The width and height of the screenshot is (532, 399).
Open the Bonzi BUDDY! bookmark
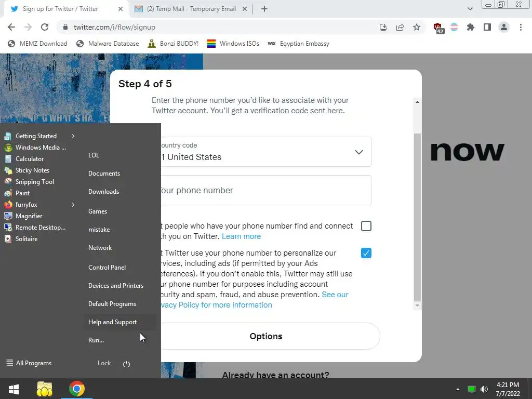coord(173,44)
